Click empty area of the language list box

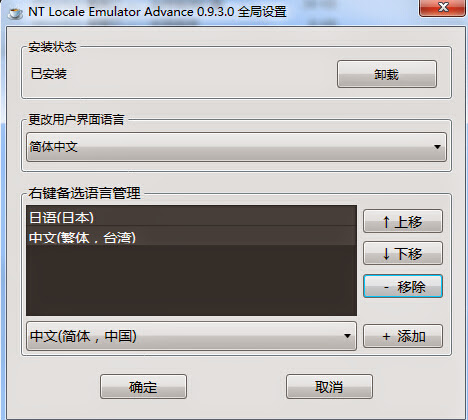[x=191, y=281]
